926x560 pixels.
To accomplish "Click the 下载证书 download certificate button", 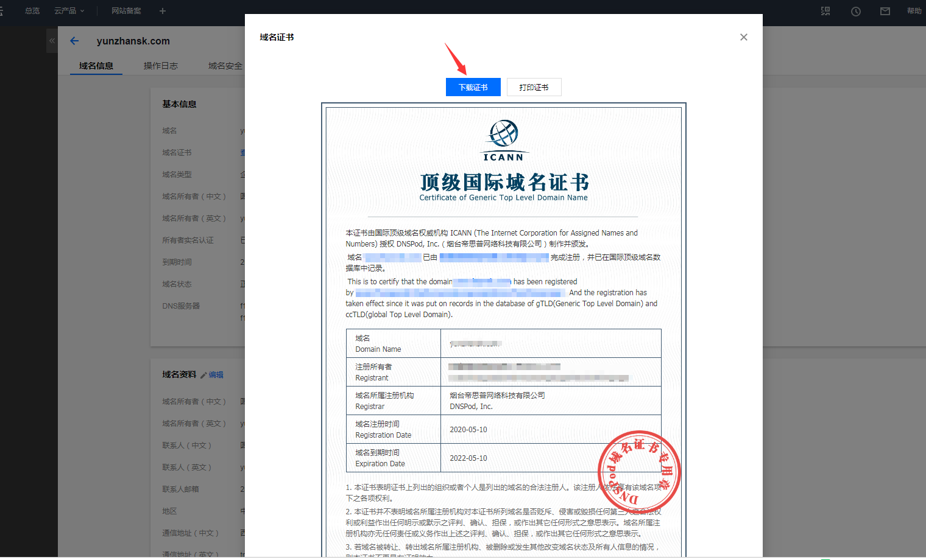I will [473, 87].
